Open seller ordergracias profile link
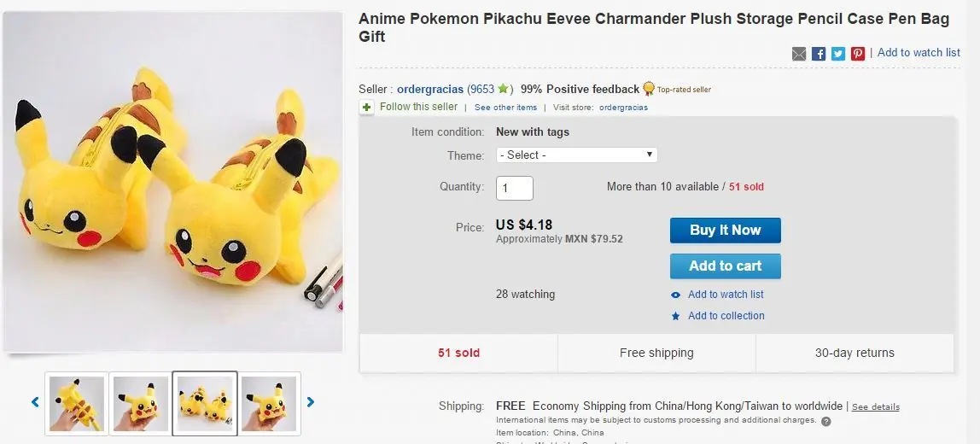 [x=430, y=89]
